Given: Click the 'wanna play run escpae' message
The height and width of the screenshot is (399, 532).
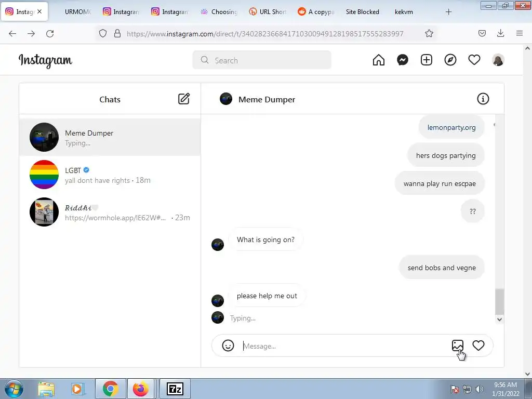Looking at the screenshot, I should [440, 183].
